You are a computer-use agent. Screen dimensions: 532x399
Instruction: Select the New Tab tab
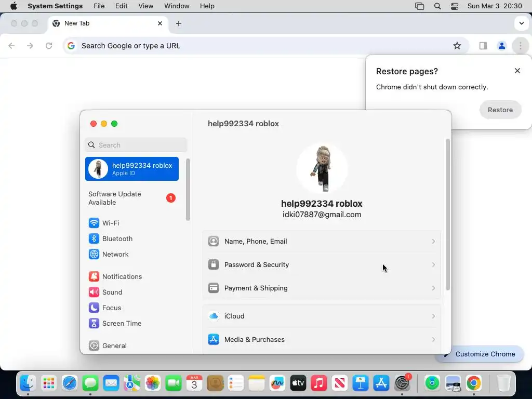click(x=108, y=23)
